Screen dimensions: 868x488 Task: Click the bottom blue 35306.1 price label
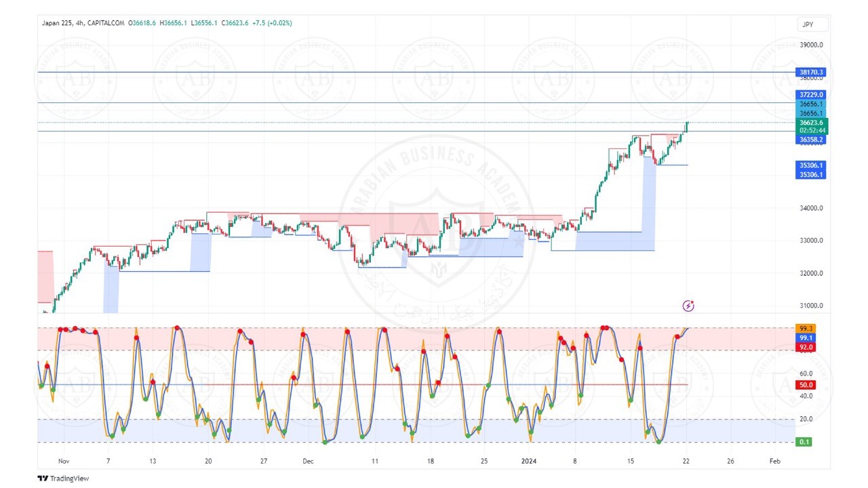pos(811,175)
